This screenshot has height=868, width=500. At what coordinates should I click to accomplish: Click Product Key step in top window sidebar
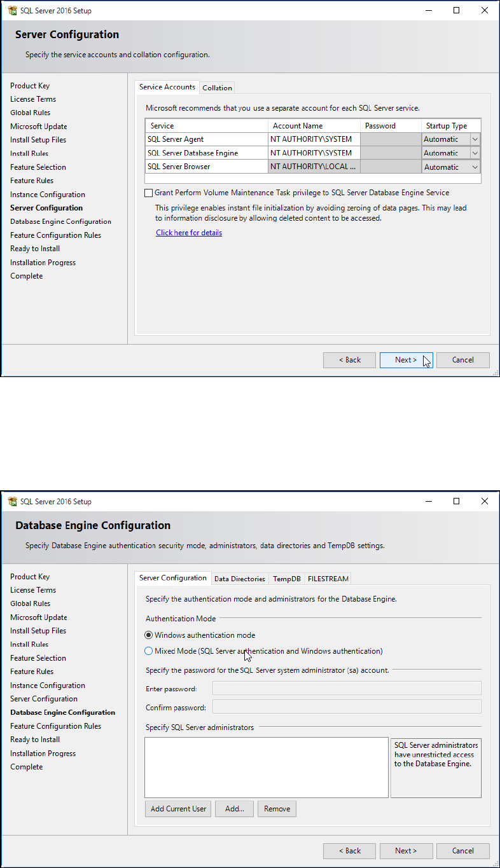[x=30, y=86]
